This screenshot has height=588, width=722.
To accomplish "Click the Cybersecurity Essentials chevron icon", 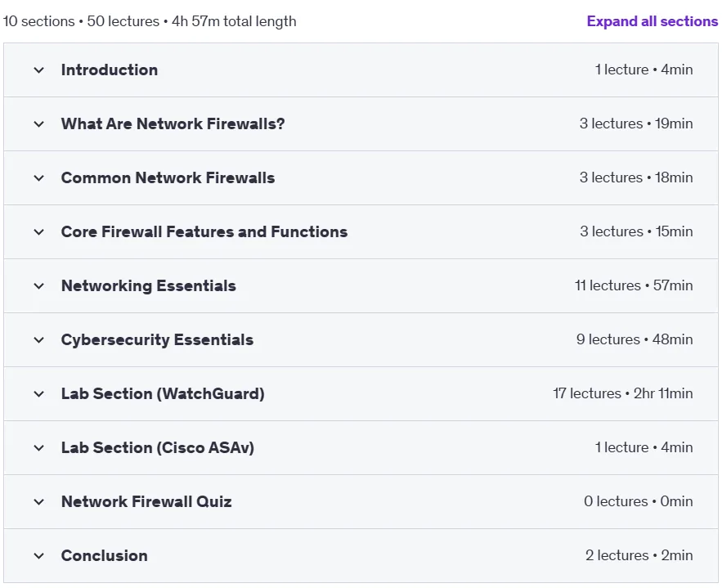I will tap(39, 340).
